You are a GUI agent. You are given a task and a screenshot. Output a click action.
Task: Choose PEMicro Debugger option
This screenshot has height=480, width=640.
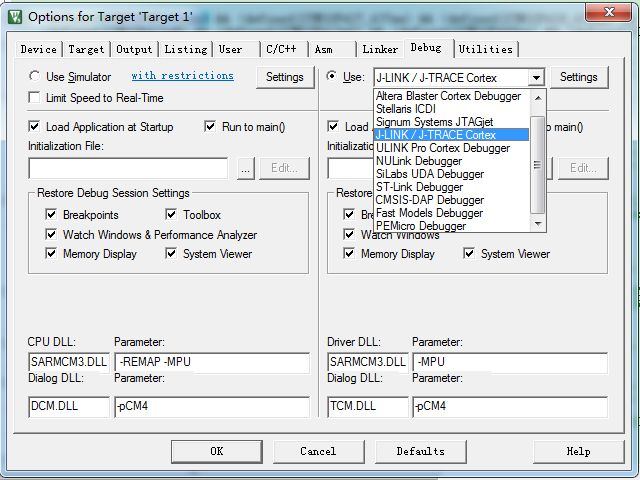click(451, 226)
